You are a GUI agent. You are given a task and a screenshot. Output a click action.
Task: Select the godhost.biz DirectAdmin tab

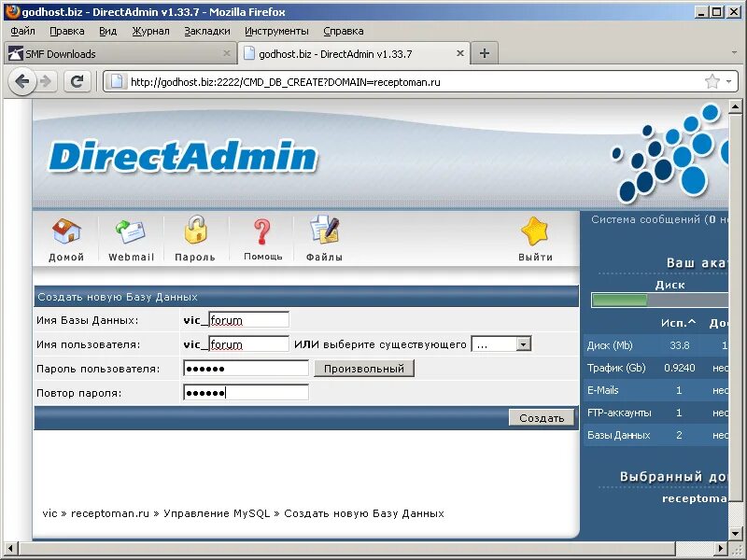[x=354, y=53]
